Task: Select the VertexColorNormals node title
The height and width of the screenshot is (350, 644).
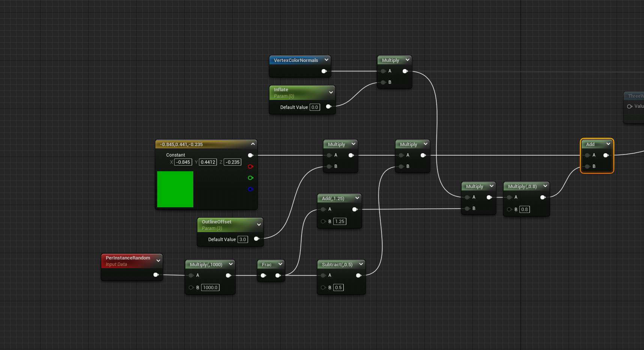Action: click(x=296, y=60)
